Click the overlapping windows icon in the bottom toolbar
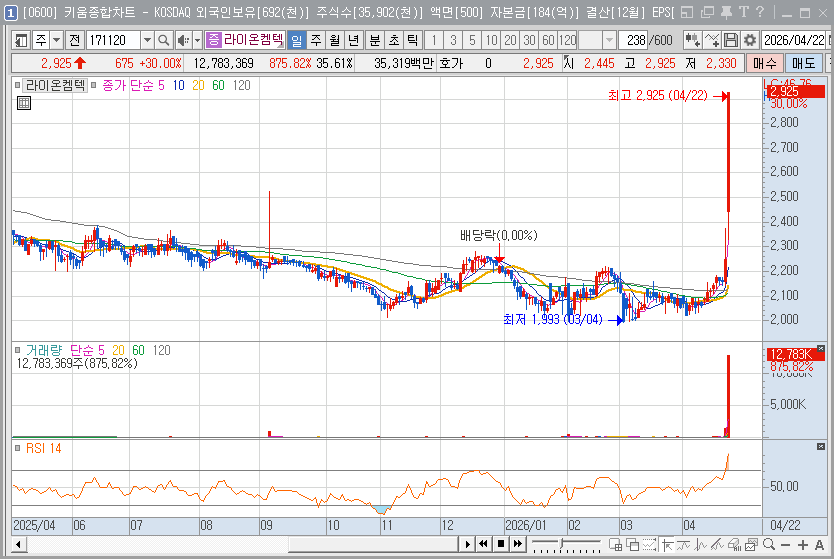 pos(632,545)
